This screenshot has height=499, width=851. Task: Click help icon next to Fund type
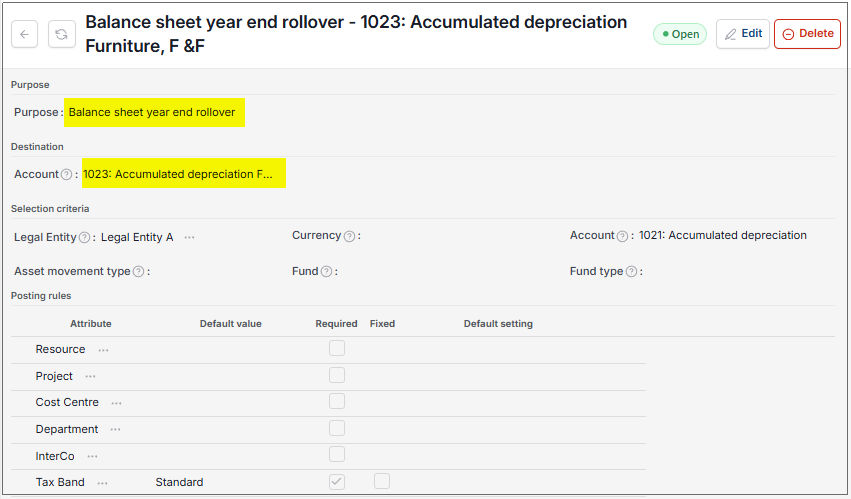tap(631, 271)
